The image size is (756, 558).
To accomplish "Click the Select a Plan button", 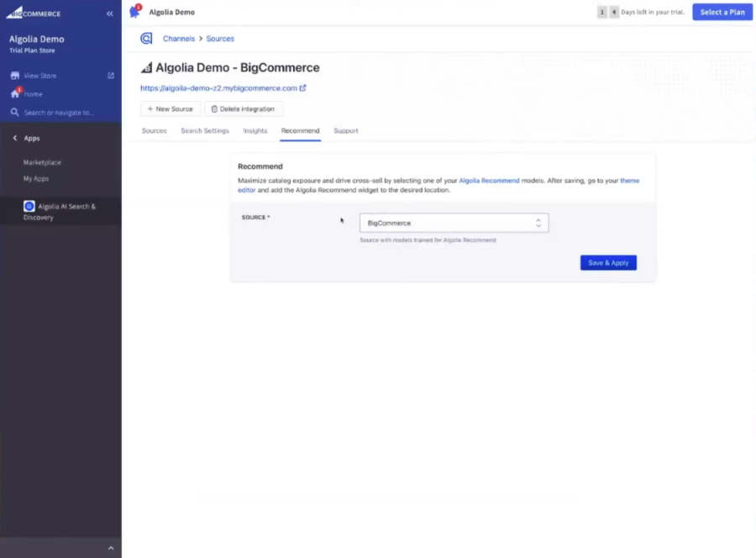I will pos(722,12).
